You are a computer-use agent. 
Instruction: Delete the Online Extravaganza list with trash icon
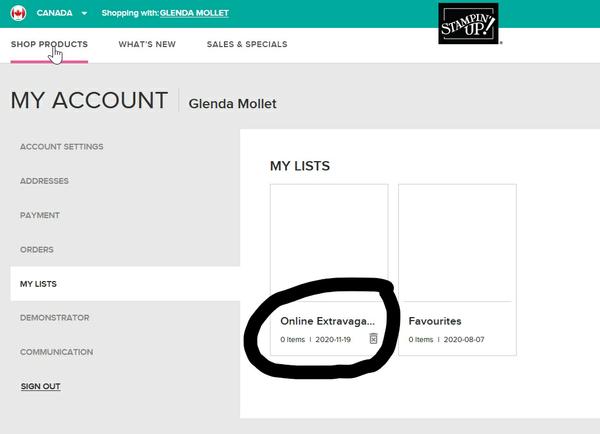(373, 339)
